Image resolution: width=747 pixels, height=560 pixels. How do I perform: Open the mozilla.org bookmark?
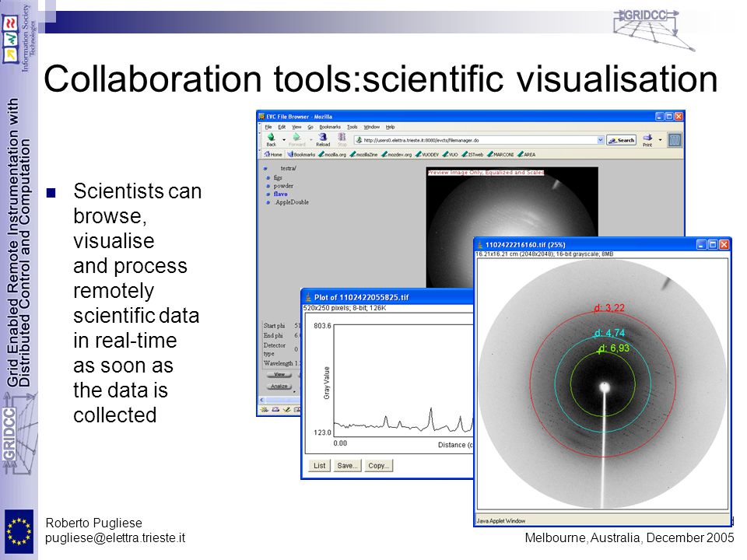(332, 154)
